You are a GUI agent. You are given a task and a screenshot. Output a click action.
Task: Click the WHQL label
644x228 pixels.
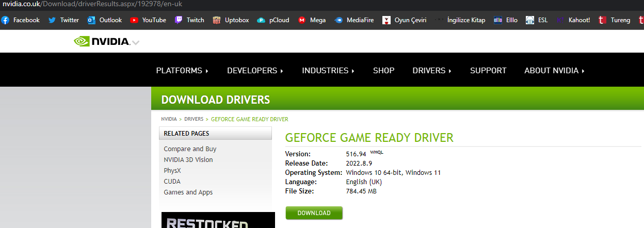click(377, 152)
